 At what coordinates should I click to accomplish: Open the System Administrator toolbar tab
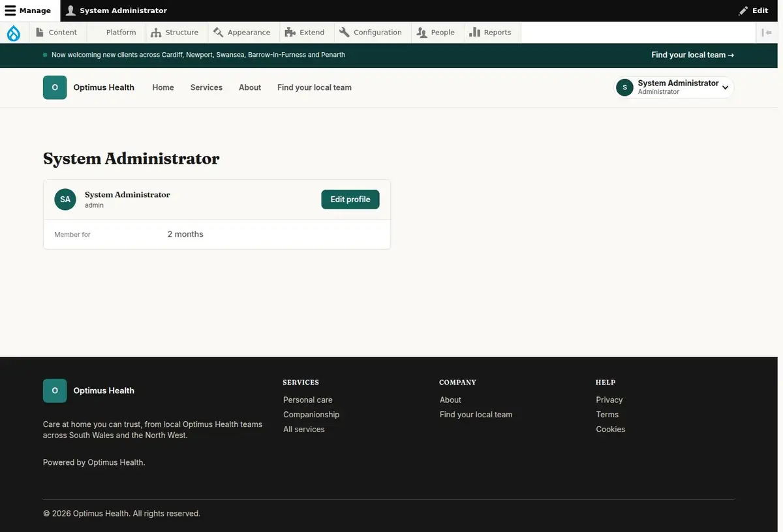pyautogui.click(x=117, y=10)
